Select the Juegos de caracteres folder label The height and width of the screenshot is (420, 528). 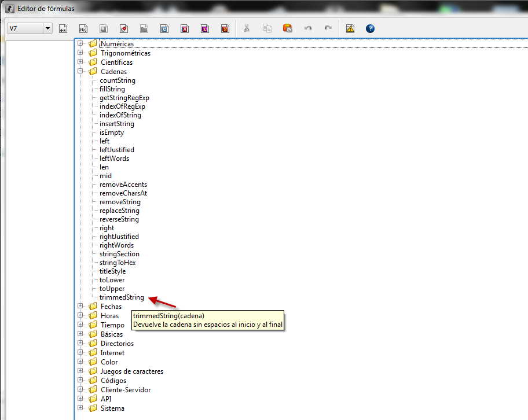pyautogui.click(x=132, y=371)
